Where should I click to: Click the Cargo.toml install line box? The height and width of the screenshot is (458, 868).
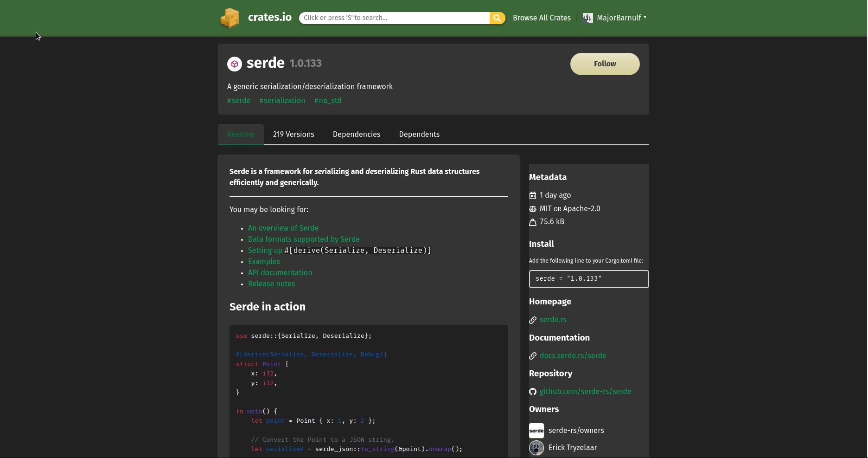(x=589, y=279)
